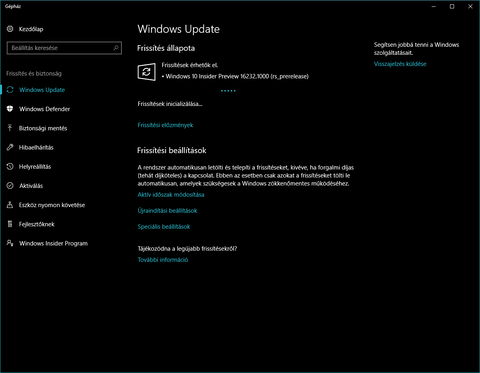Click the Biztonsági mentés upload arrow icon

tap(10, 128)
